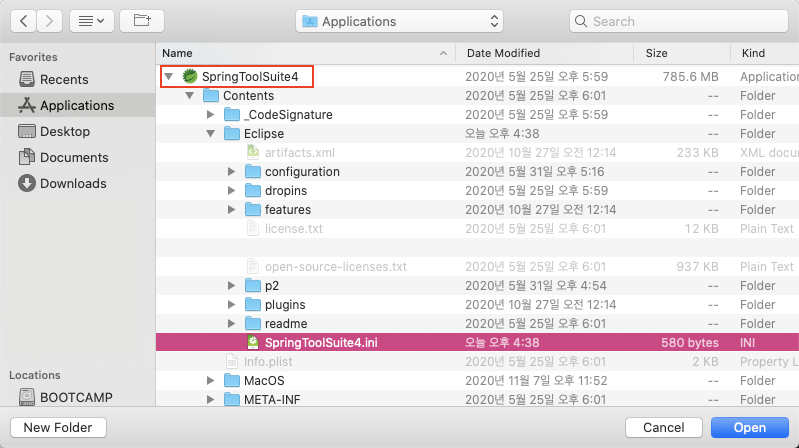Select the plugins folder icon

pos(253,305)
